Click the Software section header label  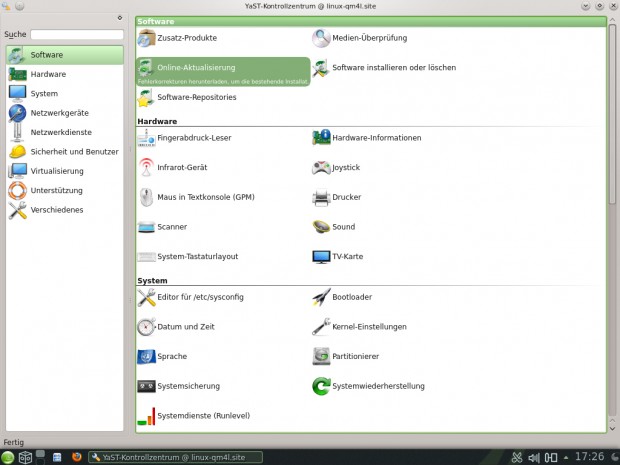pyautogui.click(x=156, y=22)
